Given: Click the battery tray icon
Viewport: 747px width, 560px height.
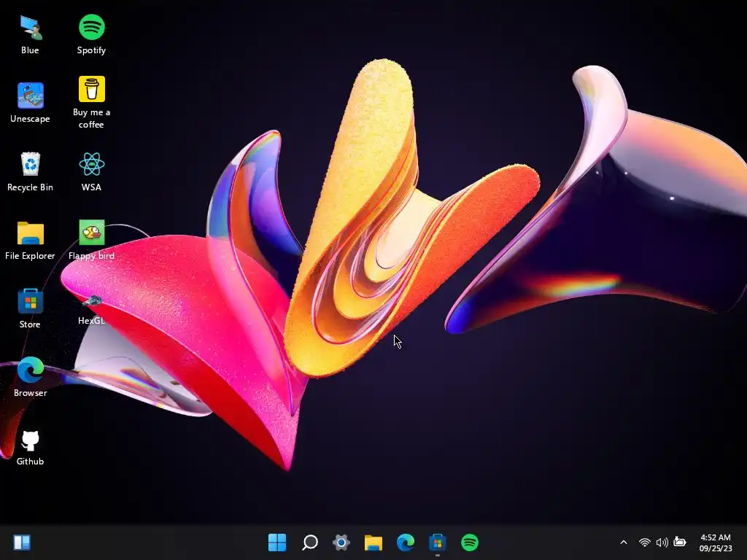Looking at the screenshot, I should tap(680, 542).
